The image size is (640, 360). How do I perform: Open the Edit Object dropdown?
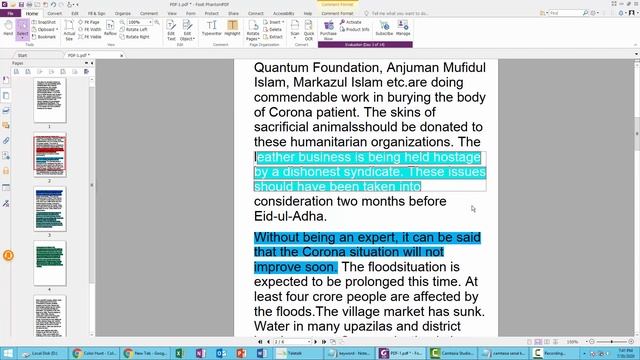click(187, 31)
